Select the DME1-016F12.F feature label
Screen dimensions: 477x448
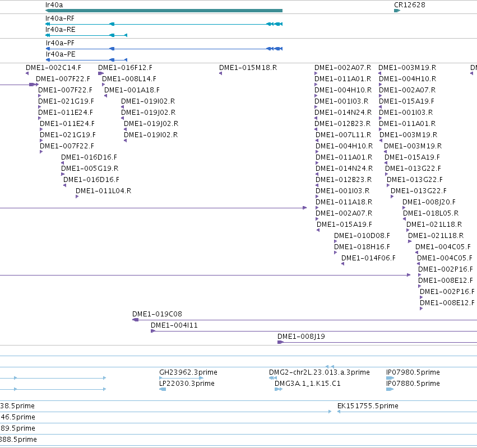(x=125, y=67)
